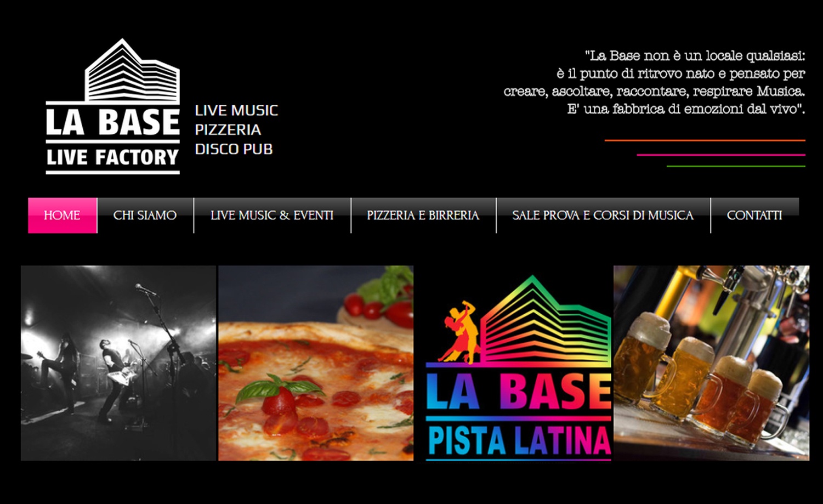Open the beer mugs photo

pyautogui.click(x=711, y=363)
